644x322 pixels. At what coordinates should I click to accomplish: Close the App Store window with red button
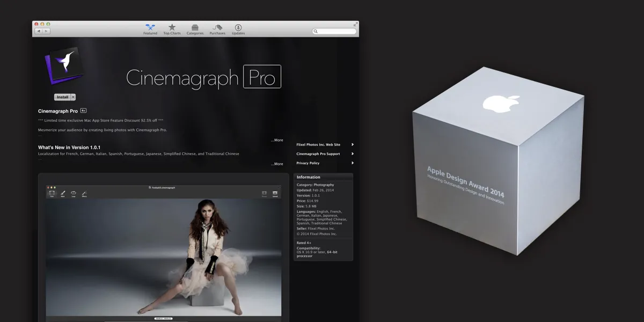click(x=37, y=24)
